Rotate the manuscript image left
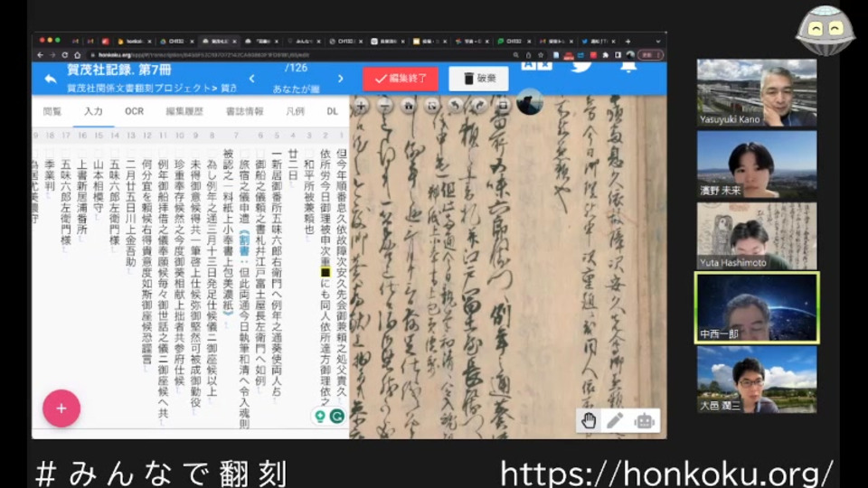 click(x=456, y=106)
